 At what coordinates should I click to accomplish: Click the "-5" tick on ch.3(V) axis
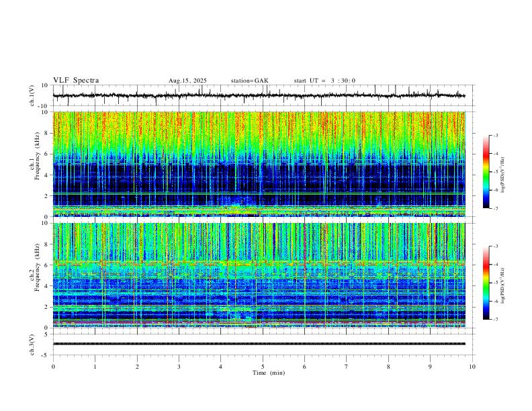coord(45,355)
